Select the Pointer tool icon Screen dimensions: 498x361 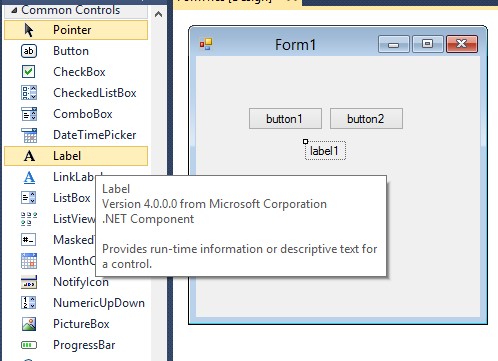[29, 30]
